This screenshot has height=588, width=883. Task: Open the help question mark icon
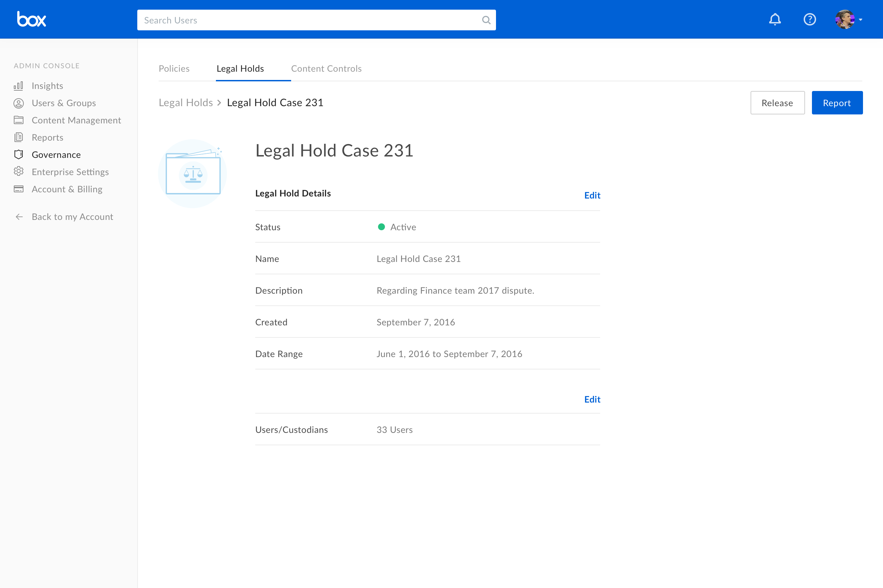pyautogui.click(x=810, y=19)
